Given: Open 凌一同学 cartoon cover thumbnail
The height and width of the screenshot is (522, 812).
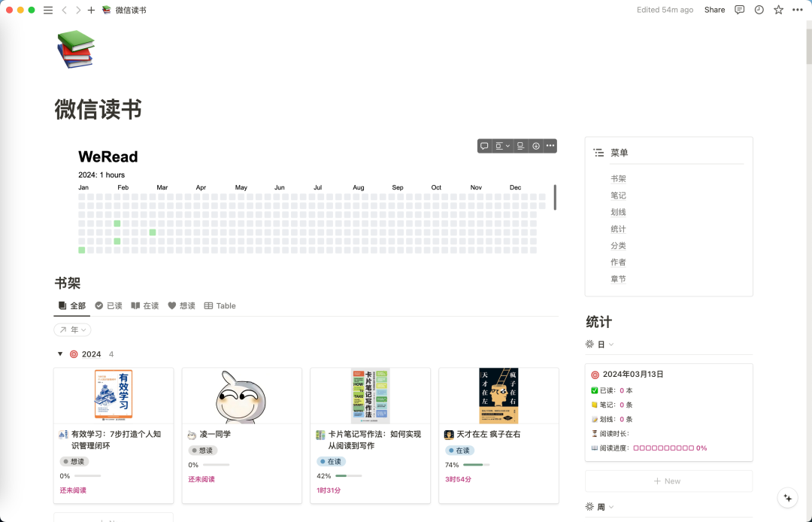Looking at the screenshot, I should (242, 396).
